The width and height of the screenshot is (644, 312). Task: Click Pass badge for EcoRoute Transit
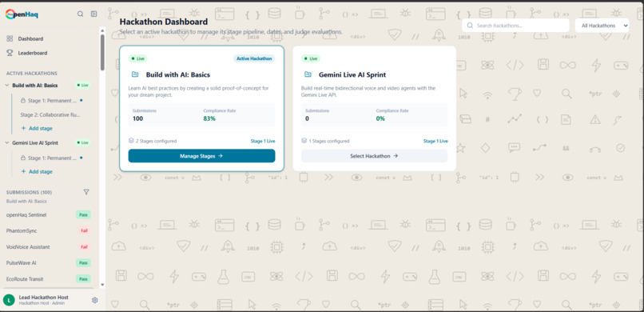click(83, 279)
